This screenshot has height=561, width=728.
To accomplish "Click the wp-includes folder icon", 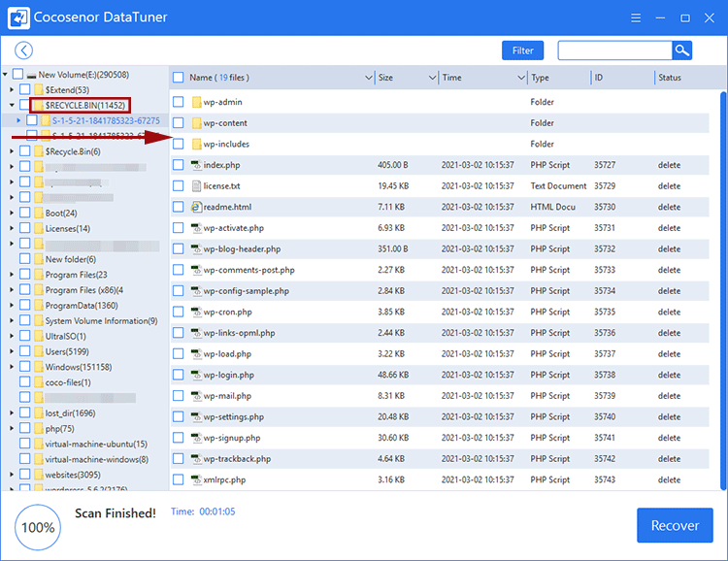I will (x=196, y=144).
